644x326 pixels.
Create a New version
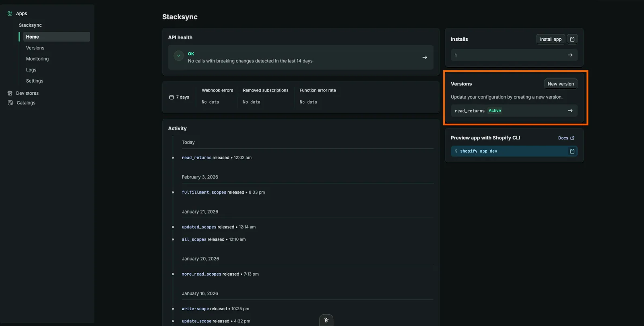[561, 84]
